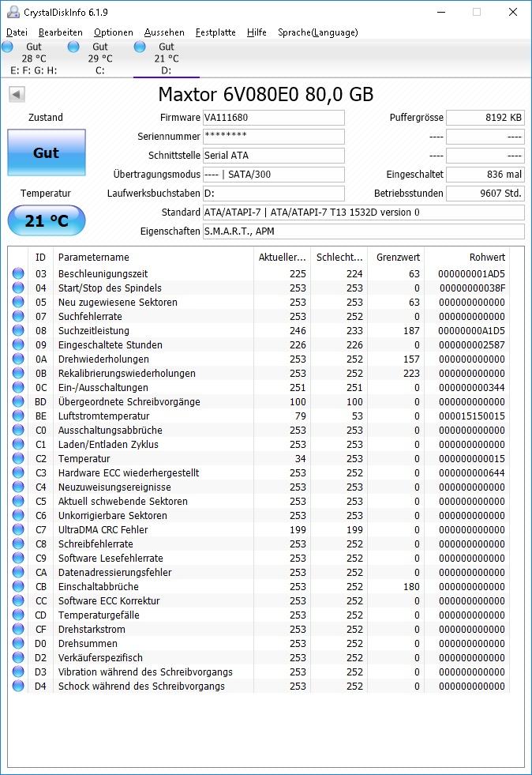The width and height of the screenshot is (532, 775).
Task: Select the Drehsummen parameter name
Action: [x=88, y=644]
